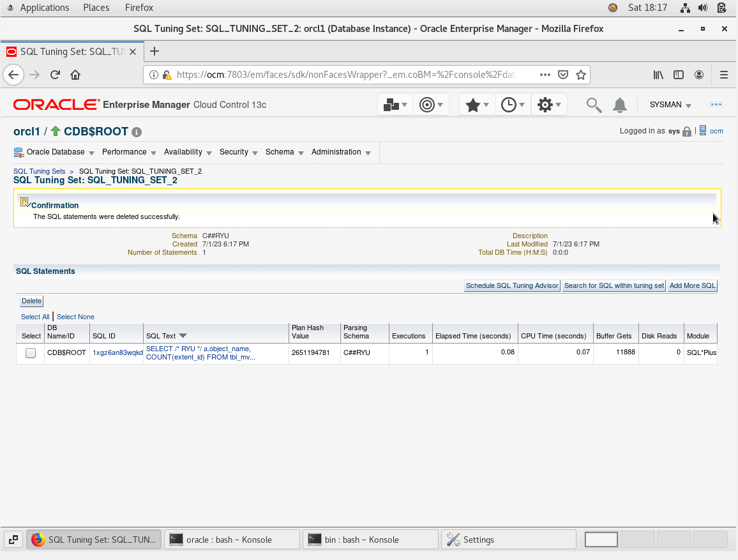Click clock Sat 18:17 in top panel

pyautogui.click(x=647, y=8)
